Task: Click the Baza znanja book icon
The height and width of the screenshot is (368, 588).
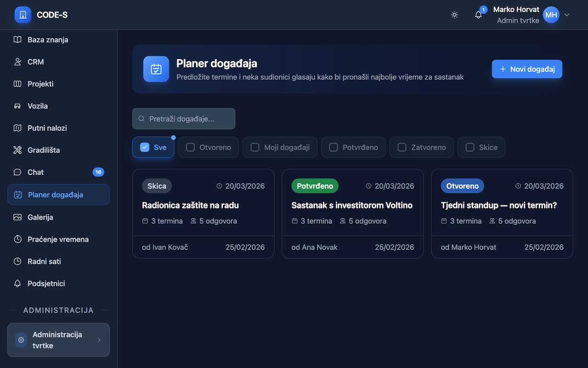Action: (17, 40)
